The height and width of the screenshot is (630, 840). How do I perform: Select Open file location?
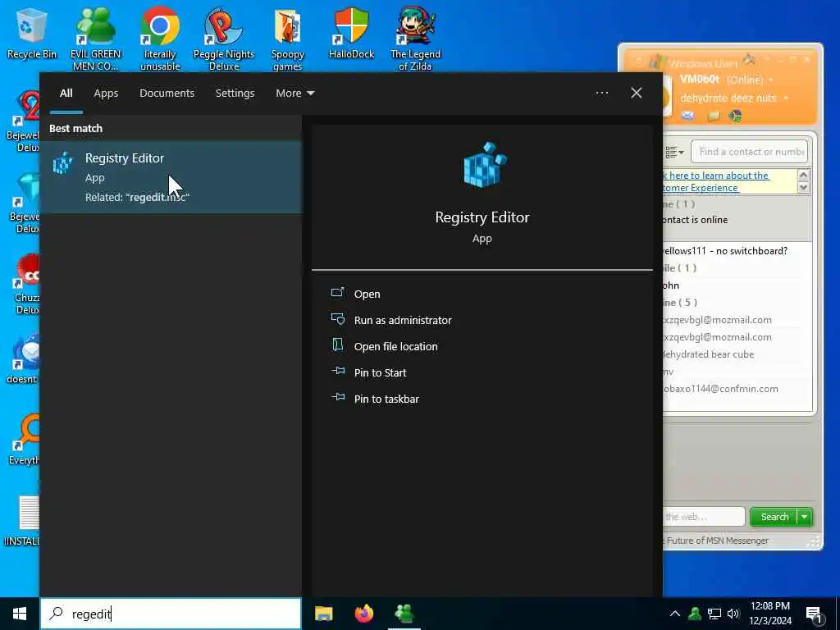point(396,347)
